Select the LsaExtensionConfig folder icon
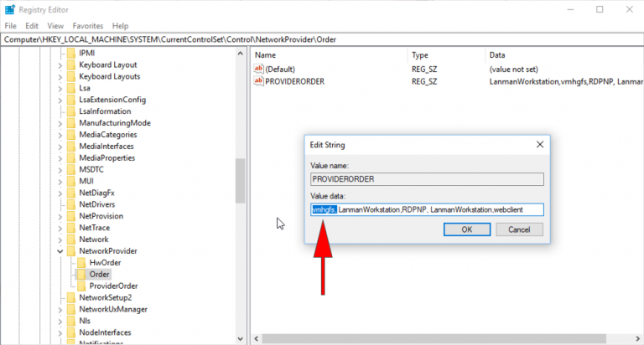This screenshot has width=644, height=345. click(x=71, y=100)
